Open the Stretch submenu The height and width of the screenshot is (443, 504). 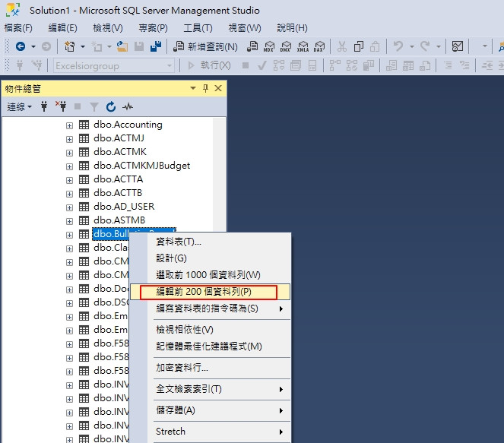(x=211, y=432)
